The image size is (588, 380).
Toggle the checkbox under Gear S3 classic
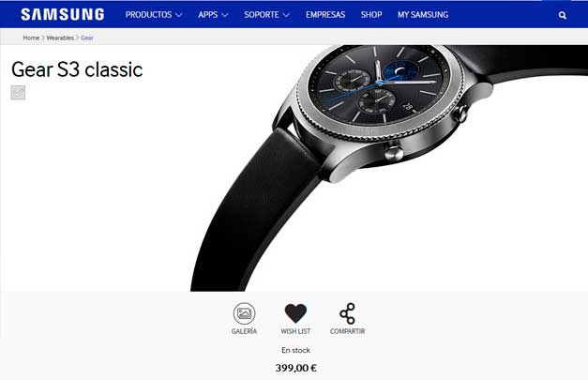(x=18, y=92)
